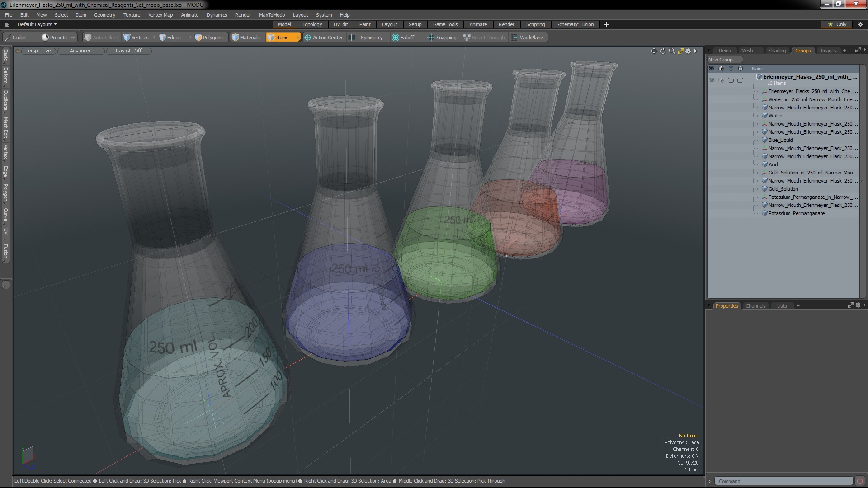Switch to the Shading panel tab
This screenshot has height=488, width=868.
(x=777, y=51)
